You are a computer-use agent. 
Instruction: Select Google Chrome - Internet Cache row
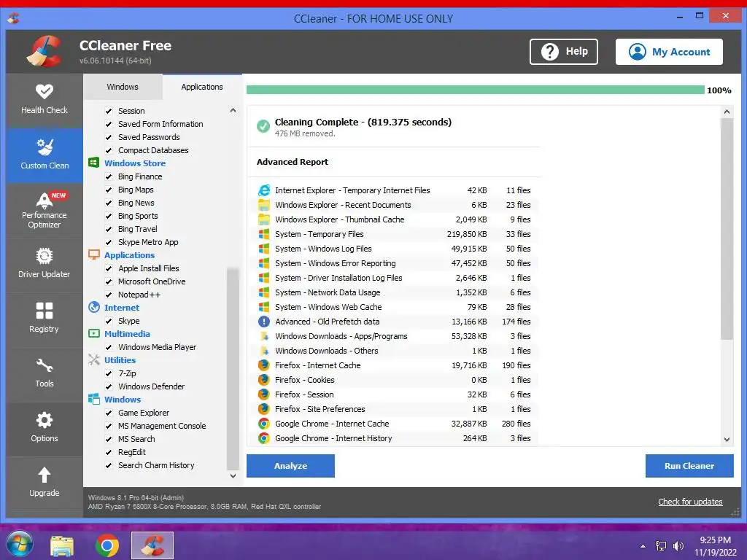(395, 424)
